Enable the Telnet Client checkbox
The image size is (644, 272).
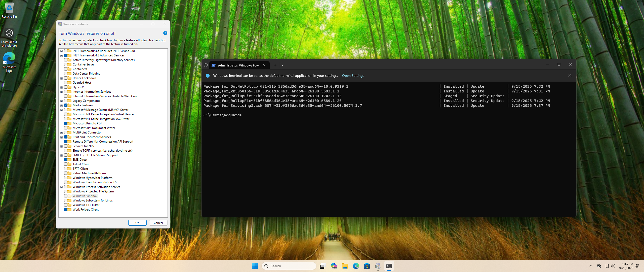click(66, 164)
